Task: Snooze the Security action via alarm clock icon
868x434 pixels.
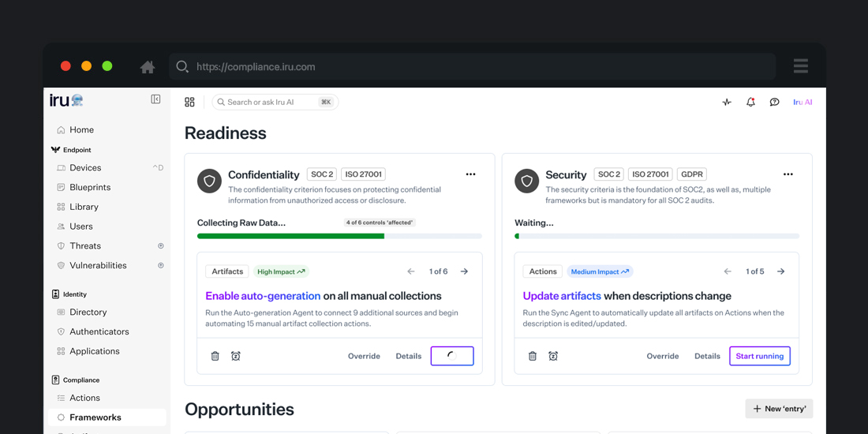Action: (552, 356)
